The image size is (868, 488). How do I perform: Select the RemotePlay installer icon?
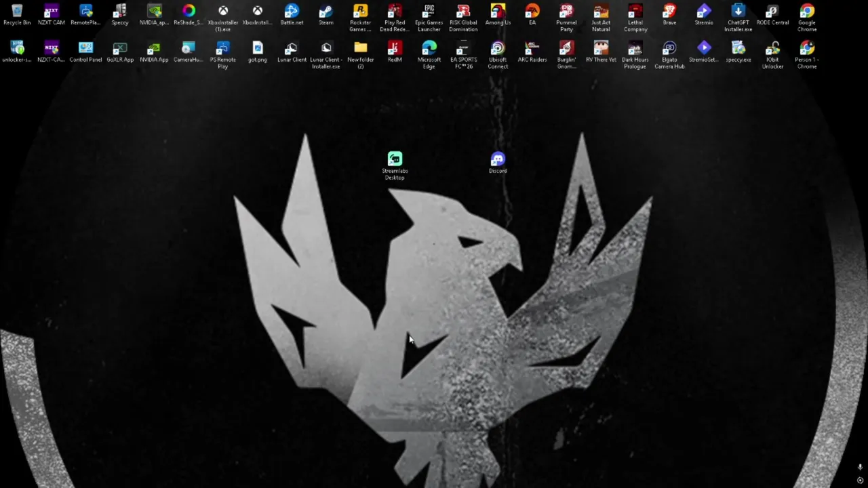[86, 15]
